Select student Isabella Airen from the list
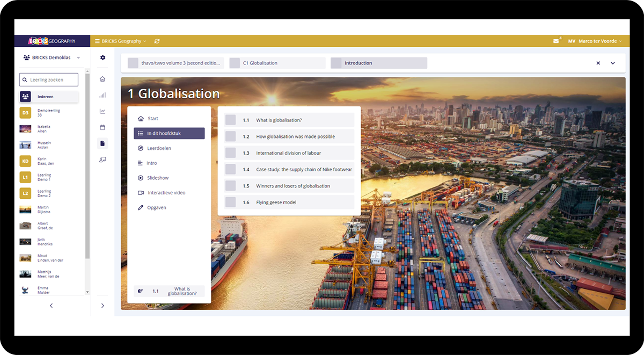This screenshot has width=644, height=355. click(x=43, y=129)
